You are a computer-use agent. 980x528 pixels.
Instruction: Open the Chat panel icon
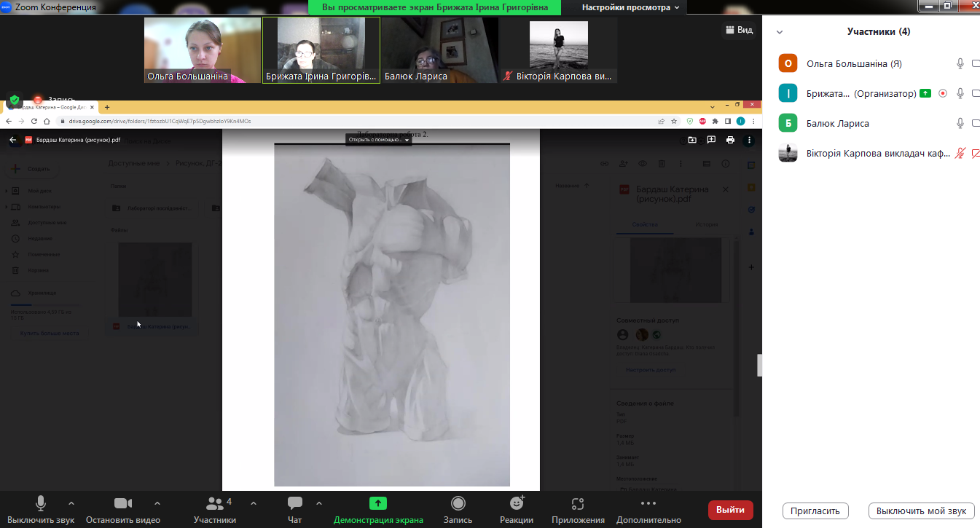tap(295, 504)
